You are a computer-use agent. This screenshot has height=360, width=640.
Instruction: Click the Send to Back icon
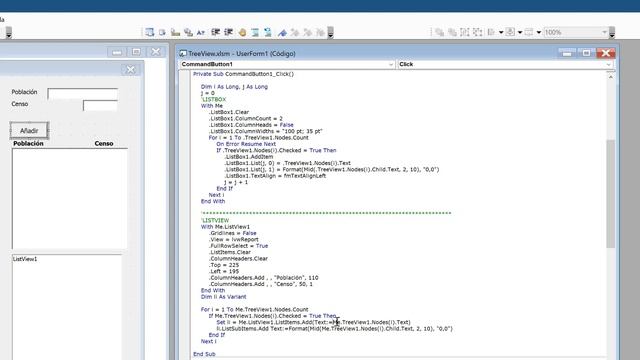click(x=452, y=32)
